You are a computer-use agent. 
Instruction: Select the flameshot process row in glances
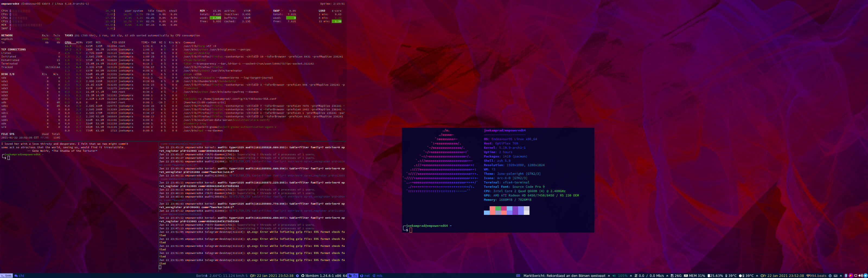[x=205, y=88]
